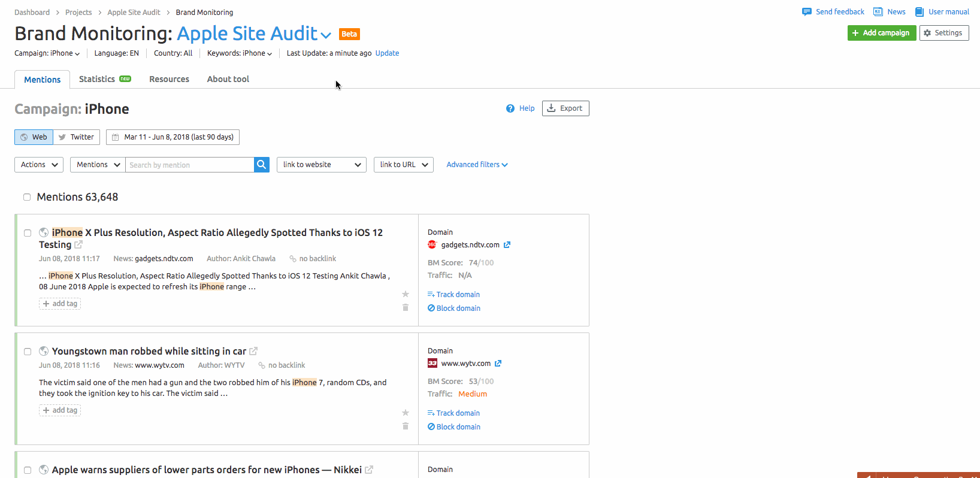This screenshot has width=980, height=478.
Task: Check the select-all Mentions checkbox
Action: pyautogui.click(x=27, y=197)
